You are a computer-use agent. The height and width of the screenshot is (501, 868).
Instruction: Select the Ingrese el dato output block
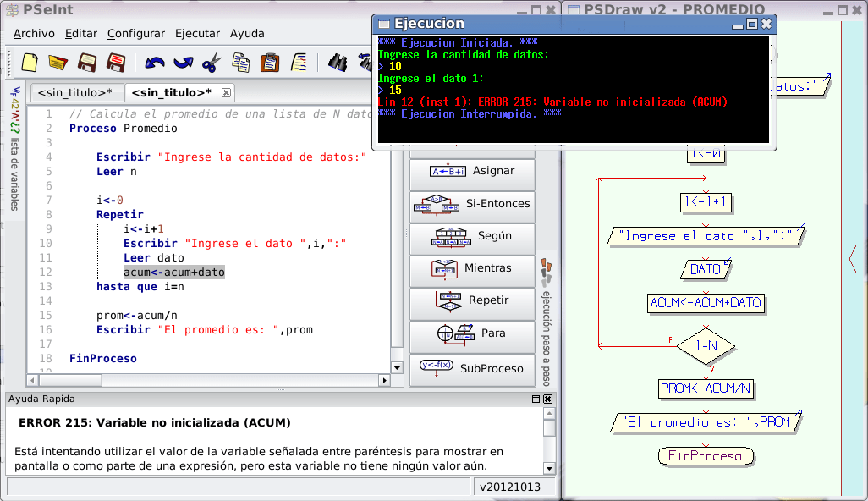[x=706, y=236]
